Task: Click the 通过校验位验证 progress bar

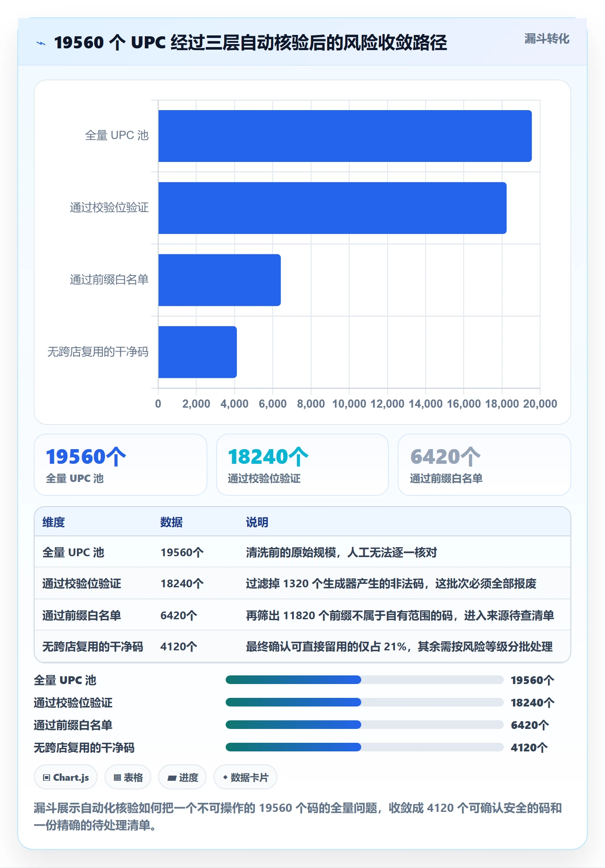Action: [365, 702]
